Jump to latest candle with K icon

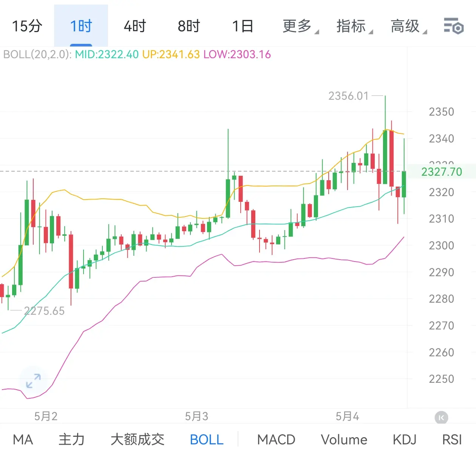pyautogui.click(x=441, y=418)
